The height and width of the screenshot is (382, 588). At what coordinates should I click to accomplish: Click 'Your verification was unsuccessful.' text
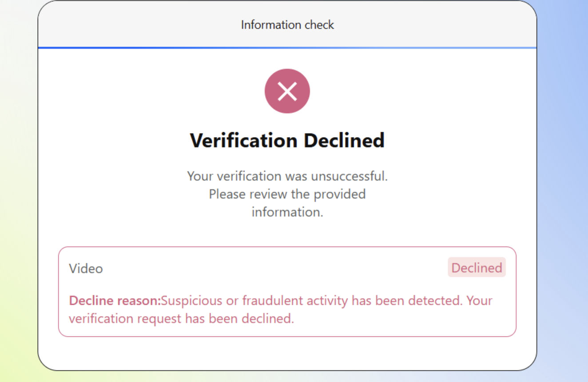pos(287,176)
